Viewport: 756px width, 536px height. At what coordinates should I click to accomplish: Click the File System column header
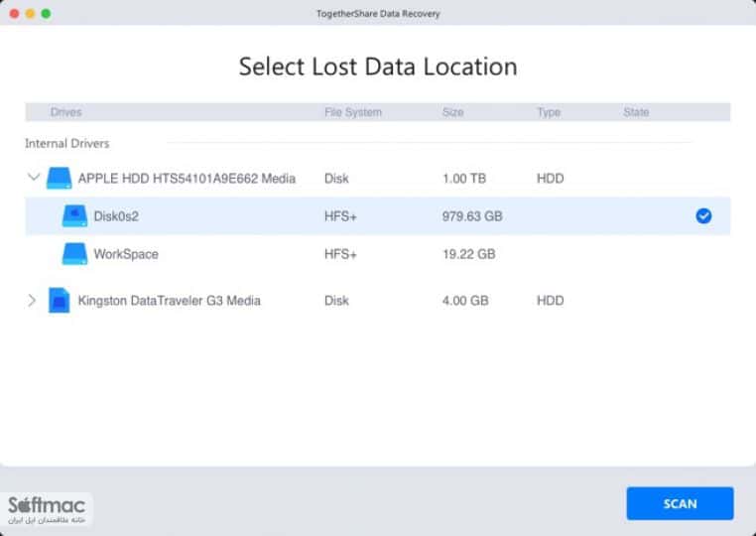pos(353,112)
